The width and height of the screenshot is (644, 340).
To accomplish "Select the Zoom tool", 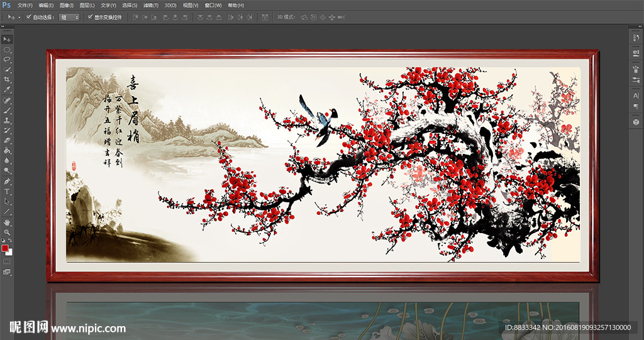I will point(7,232).
